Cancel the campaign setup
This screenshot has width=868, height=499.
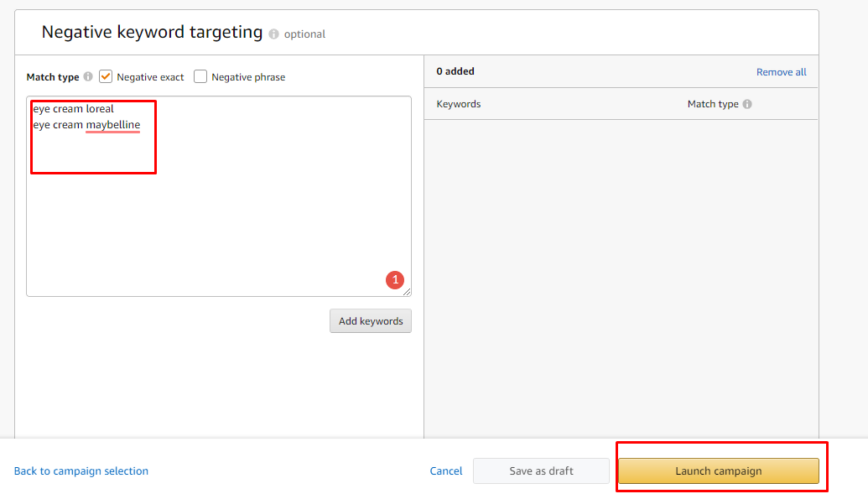(445, 470)
